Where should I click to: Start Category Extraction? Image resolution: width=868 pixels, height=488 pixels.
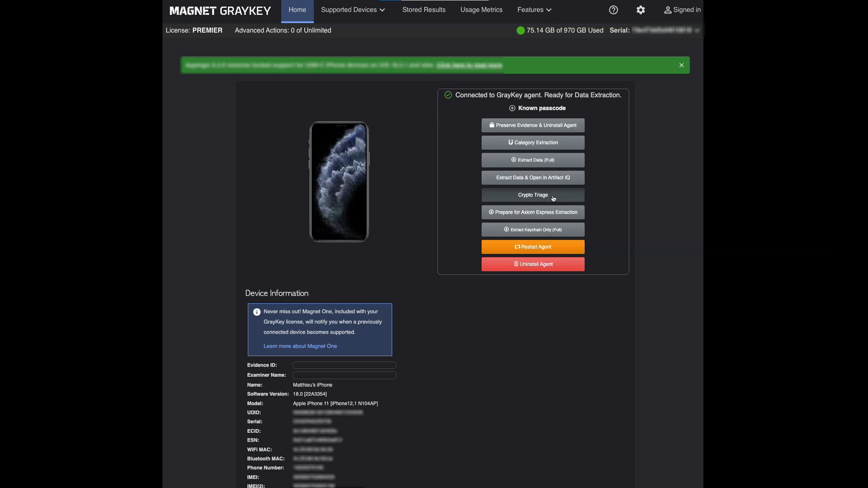533,142
